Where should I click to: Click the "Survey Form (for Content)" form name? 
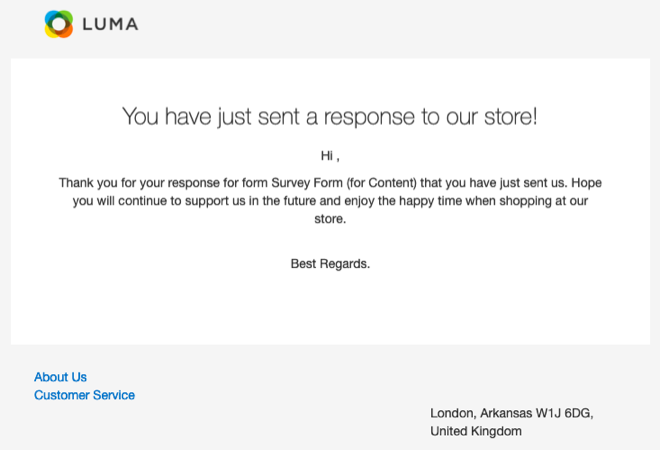pyautogui.click(x=344, y=183)
